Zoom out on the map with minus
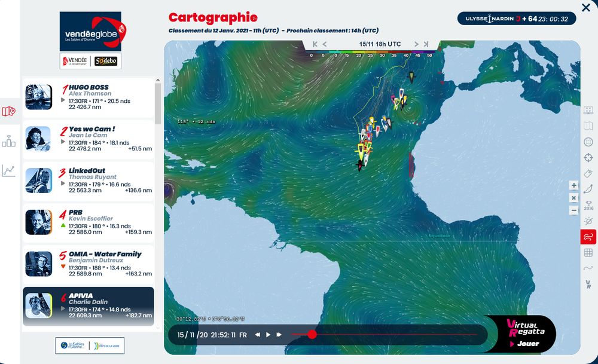Image resolution: width=598 pixels, height=364 pixels. pyautogui.click(x=573, y=210)
